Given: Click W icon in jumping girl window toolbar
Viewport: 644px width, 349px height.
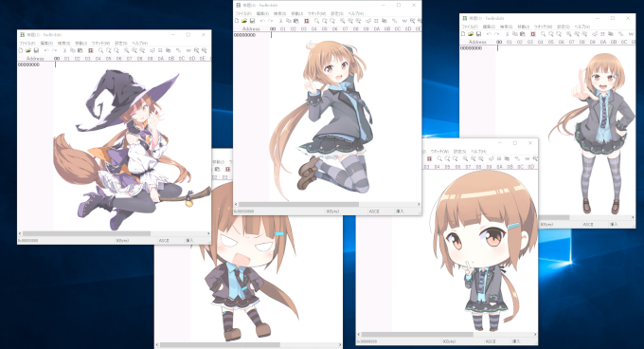Looking at the screenshot, I should pos(404,21).
